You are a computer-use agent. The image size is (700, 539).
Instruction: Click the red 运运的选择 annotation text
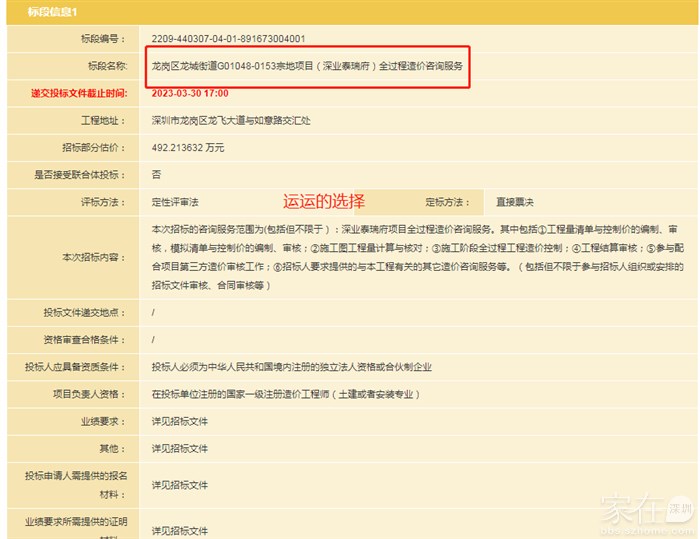(323, 200)
